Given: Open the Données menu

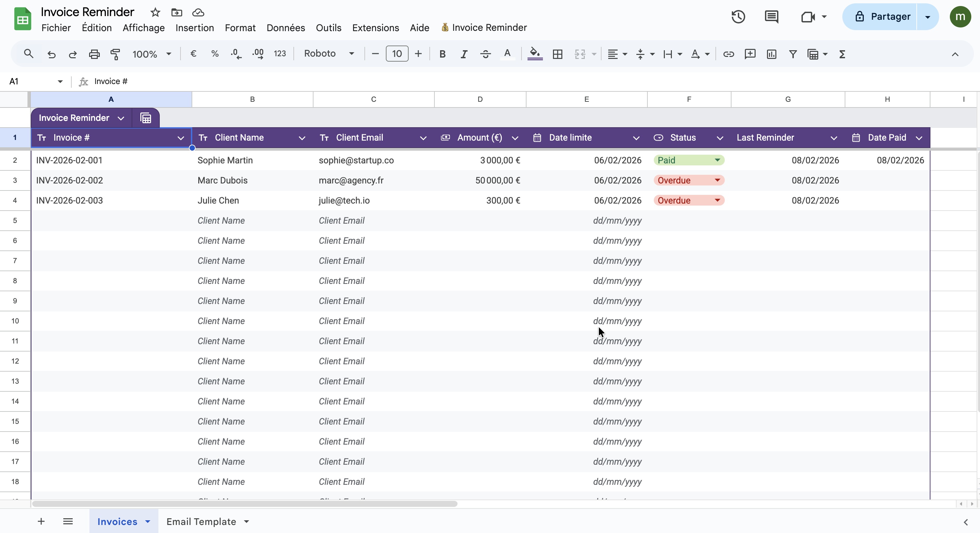Looking at the screenshot, I should point(285,28).
